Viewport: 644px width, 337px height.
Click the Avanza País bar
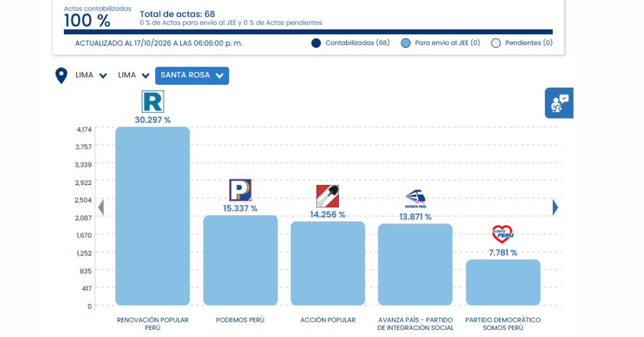click(x=415, y=265)
